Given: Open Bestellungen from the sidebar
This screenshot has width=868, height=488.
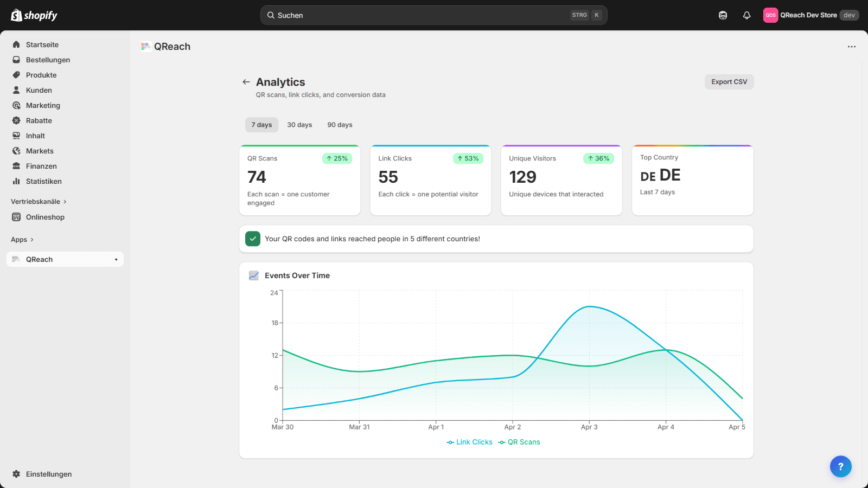Looking at the screenshot, I should [47, 60].
